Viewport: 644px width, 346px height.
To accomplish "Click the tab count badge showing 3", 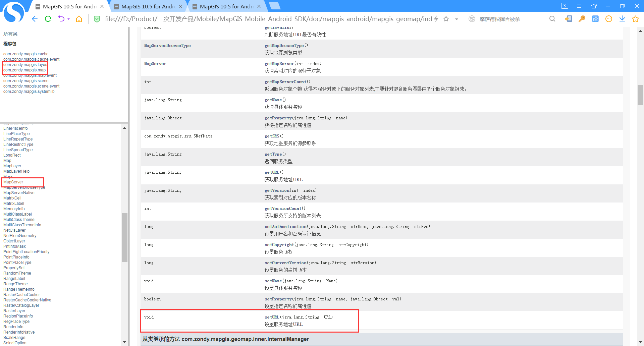I will tap(565, 6).
